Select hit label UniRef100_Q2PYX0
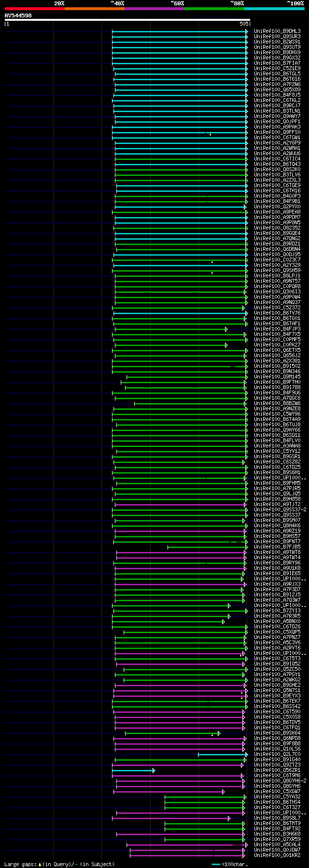 (277, 207)
